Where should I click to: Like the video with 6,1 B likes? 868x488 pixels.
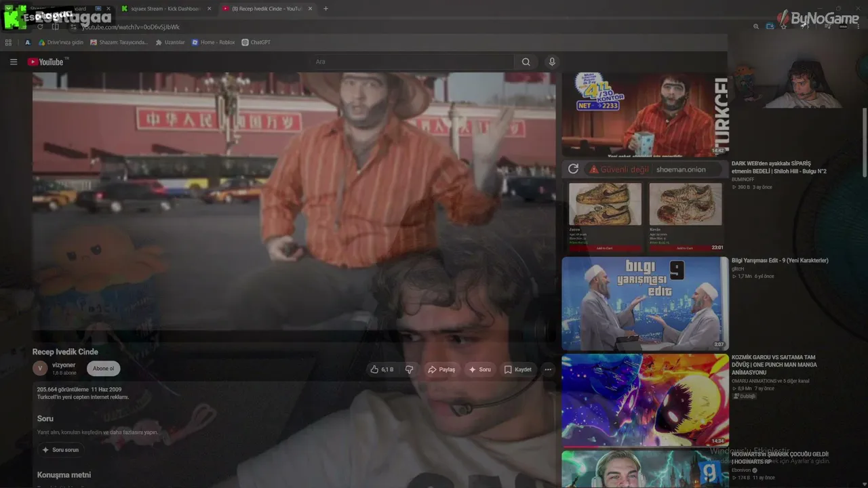[x=382, y=369]
